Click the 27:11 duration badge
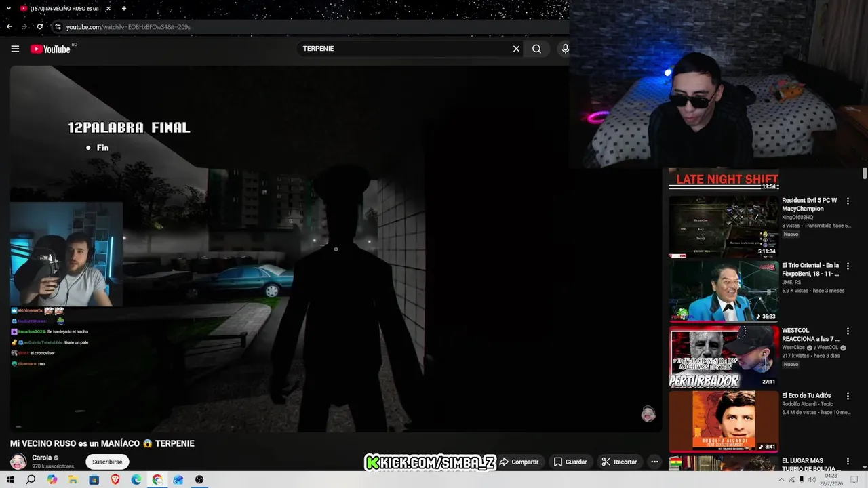The image size is (868, 488). pyautogui.click(x=768, y=382)
